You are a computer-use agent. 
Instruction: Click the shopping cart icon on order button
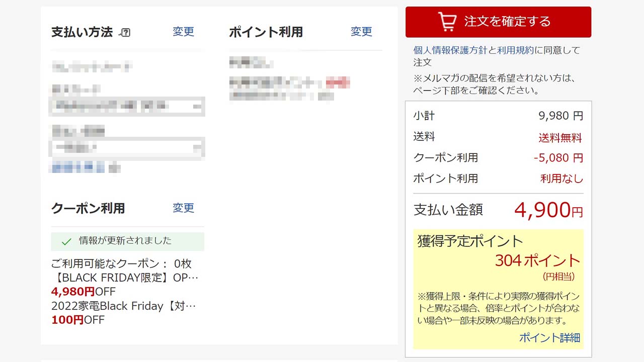click(447, 22)
